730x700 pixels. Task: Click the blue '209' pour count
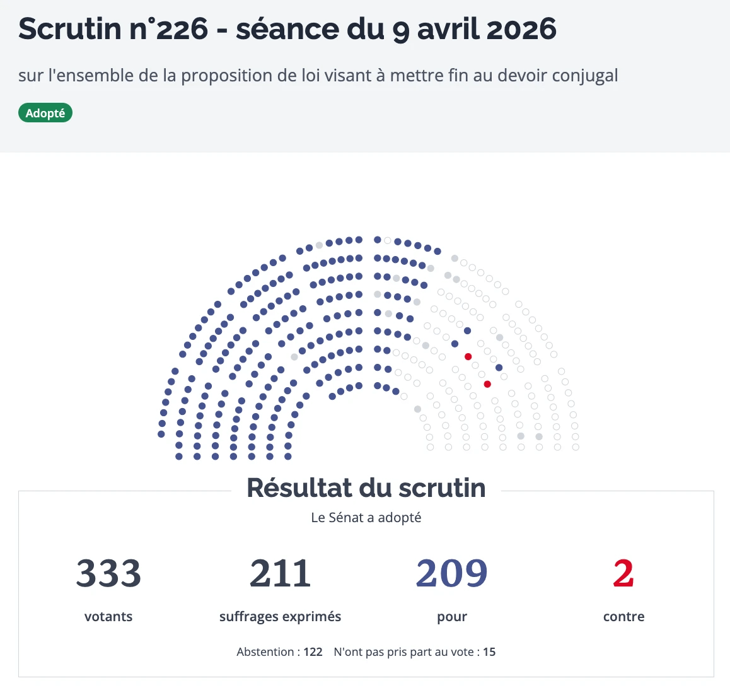point(451,574)
